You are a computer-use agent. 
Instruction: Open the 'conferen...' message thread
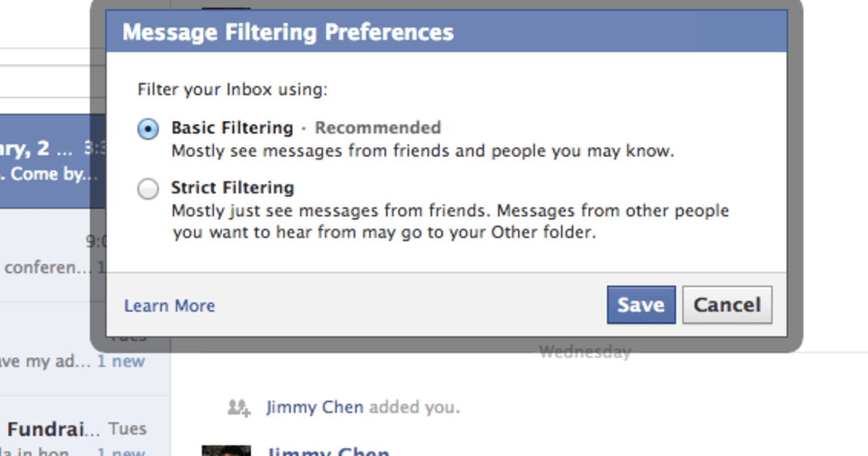click(47, 268)
